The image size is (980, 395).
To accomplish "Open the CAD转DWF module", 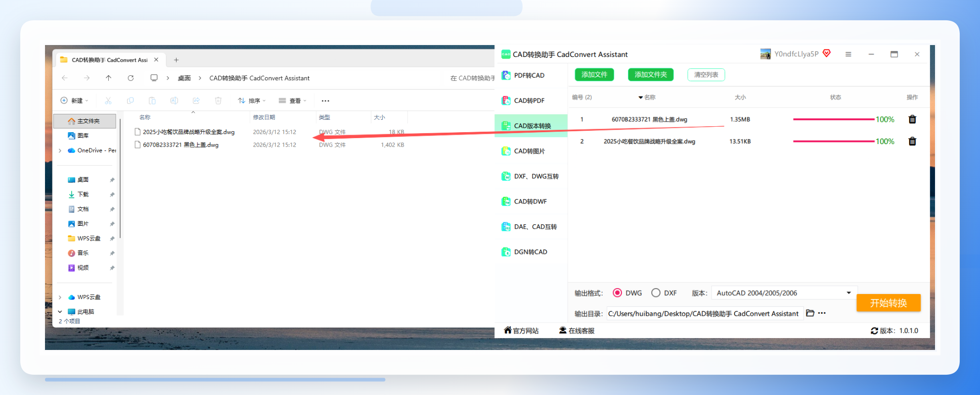I will click(x=531, y=201).
